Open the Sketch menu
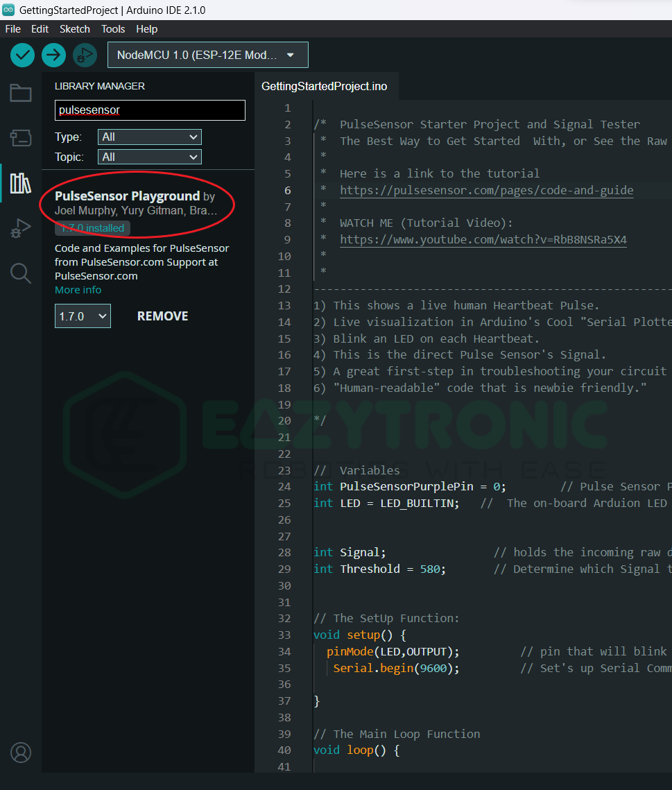Screen dimensions: 672x790 (75, 29)
